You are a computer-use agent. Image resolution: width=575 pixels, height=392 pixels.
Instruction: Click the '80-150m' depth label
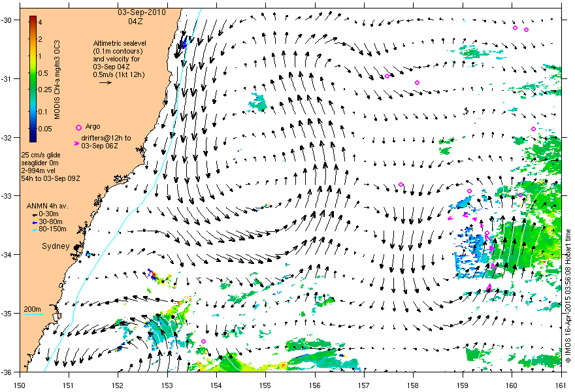[x=52, y=229]
